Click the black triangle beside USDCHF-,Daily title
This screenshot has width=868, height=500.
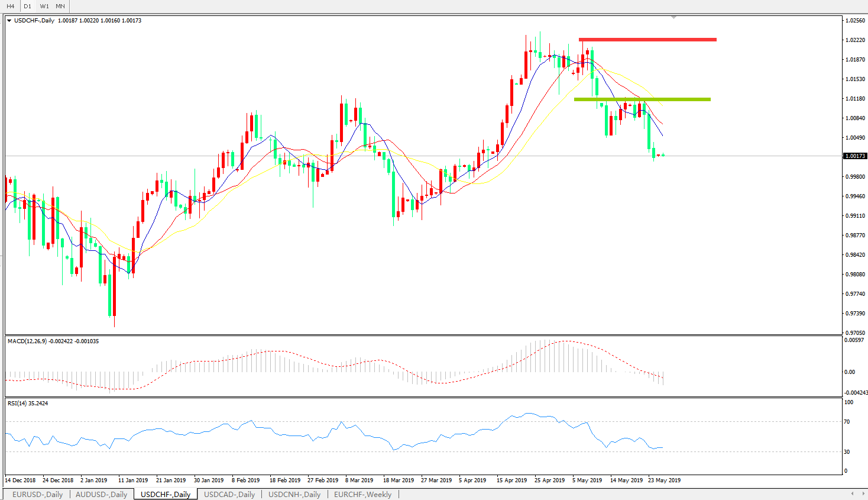pyautogui.click(x=9, y=21)
